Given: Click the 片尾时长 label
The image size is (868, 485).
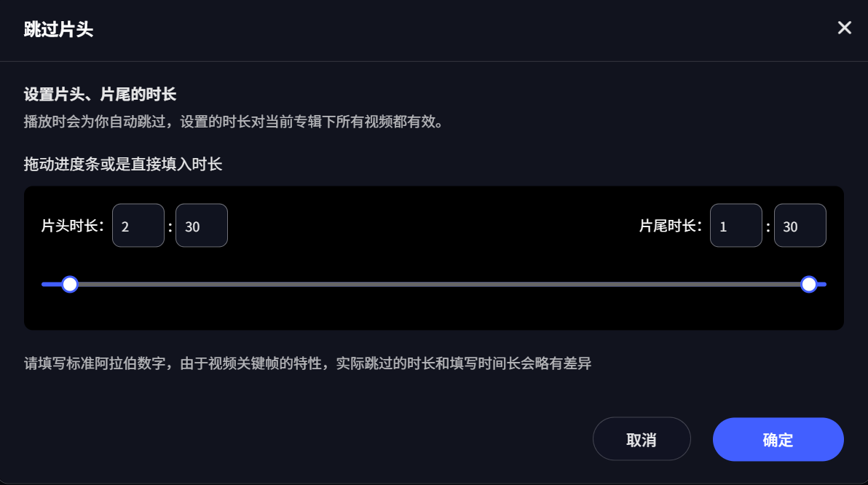Looking at the screenshot, I should [671, 226].
